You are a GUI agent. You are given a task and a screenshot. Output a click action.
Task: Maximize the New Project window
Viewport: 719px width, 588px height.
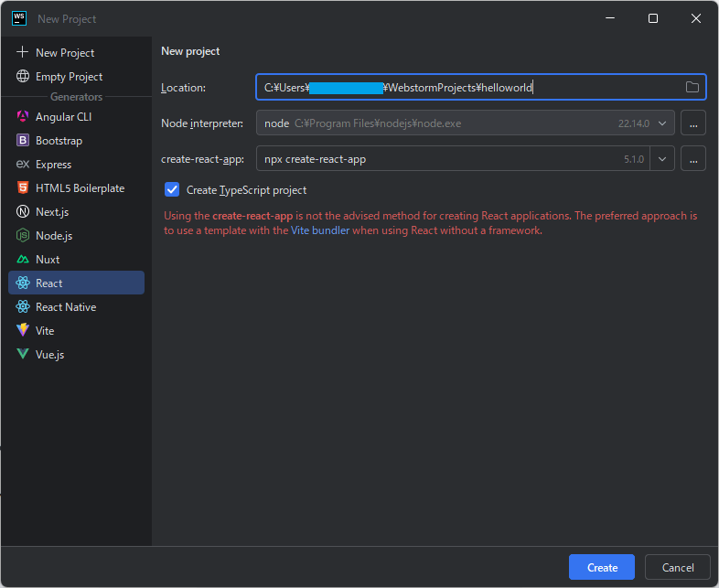click(x=653, y=18)
